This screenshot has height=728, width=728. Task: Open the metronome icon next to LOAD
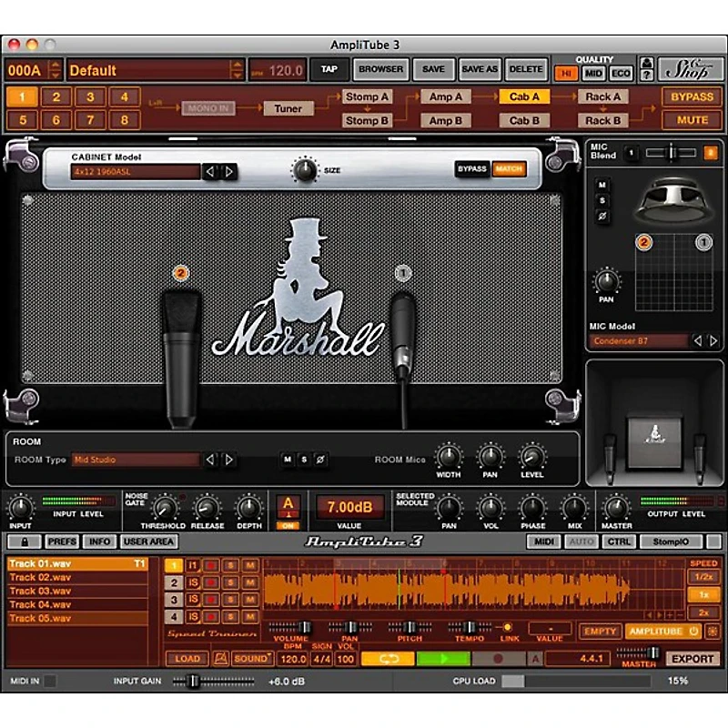[220, 658]
